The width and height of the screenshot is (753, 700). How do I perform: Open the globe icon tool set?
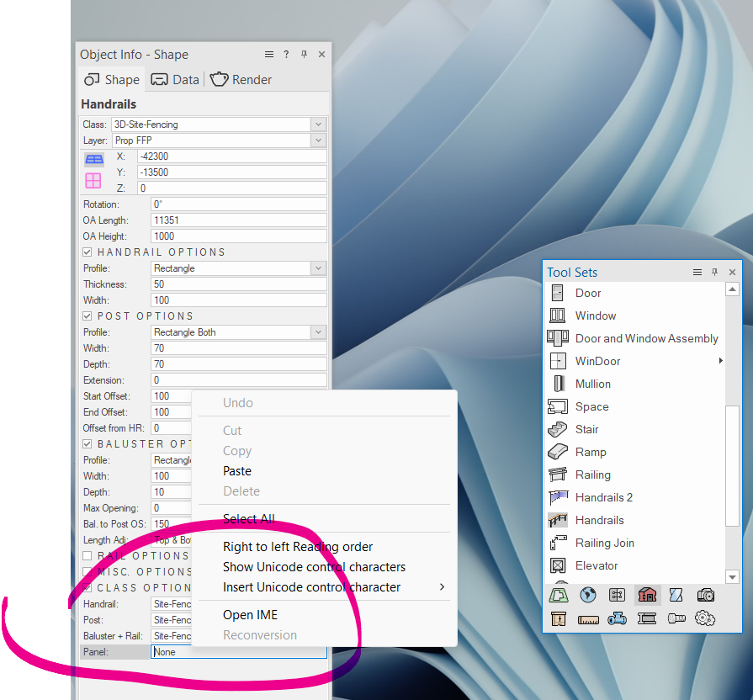pos(588,595)
